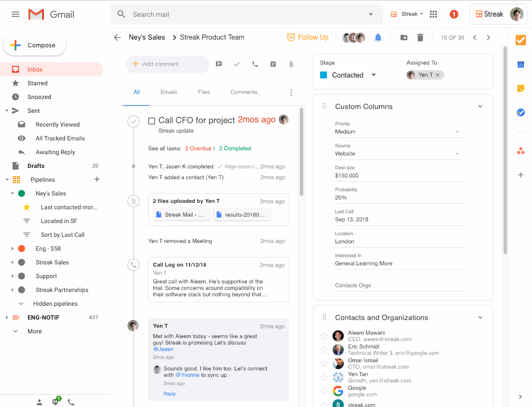This screenshot has width=532, height=407.
Task: Open the red notification badge
Action: tap(454, 14)
